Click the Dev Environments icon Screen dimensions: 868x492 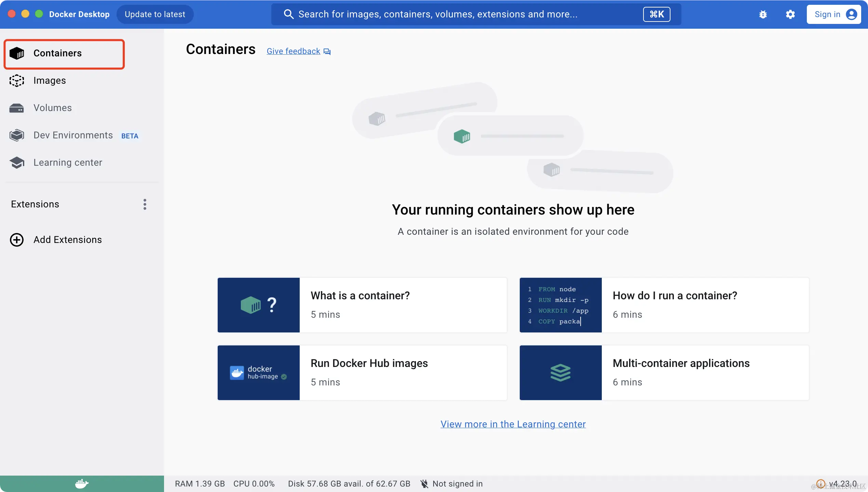pyautogui.click(x=17, y=135)
